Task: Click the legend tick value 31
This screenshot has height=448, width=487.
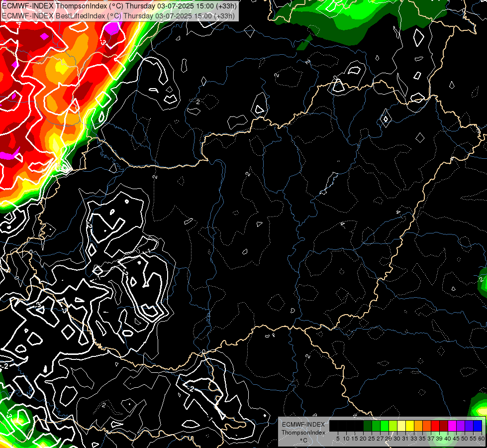Action: point(405,439)
